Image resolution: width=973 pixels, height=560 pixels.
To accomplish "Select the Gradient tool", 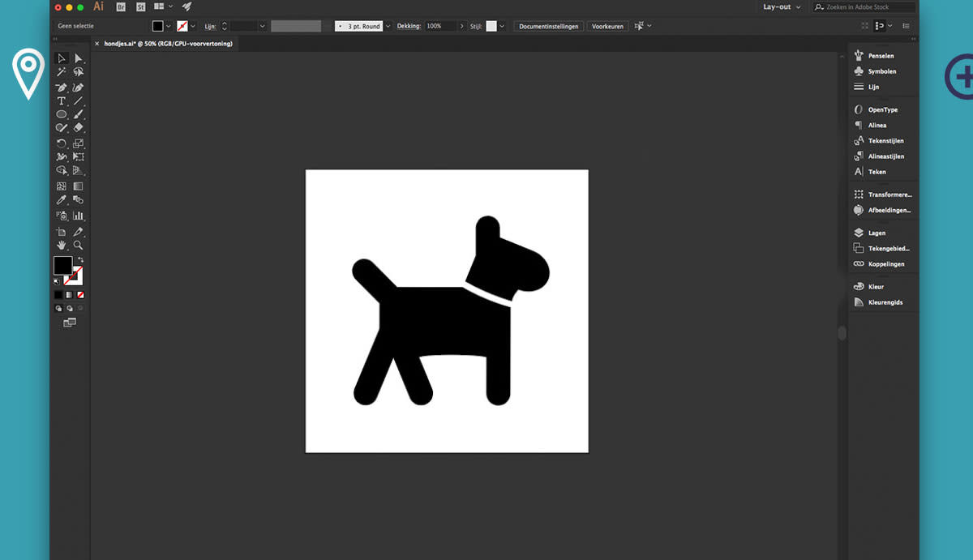I will point(79,186).
